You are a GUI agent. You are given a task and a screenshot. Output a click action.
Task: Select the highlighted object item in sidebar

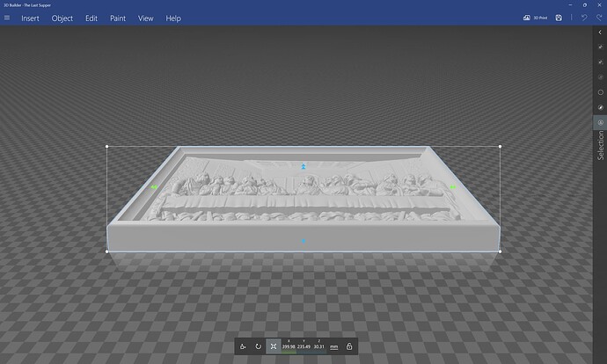pyautogui.click(x=600, y=122)
